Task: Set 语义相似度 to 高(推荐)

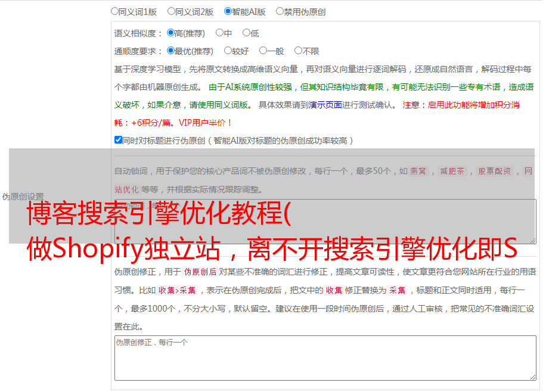Action: tap(170, 33)
